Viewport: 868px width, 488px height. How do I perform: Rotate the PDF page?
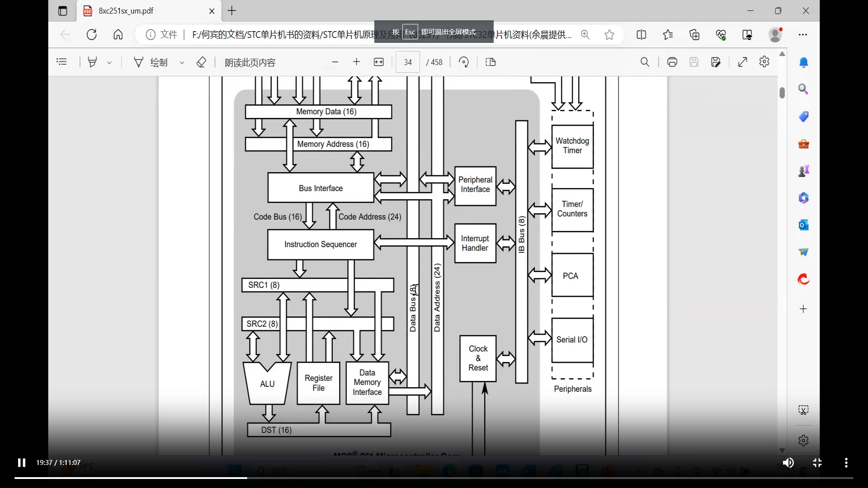[464, 62]
